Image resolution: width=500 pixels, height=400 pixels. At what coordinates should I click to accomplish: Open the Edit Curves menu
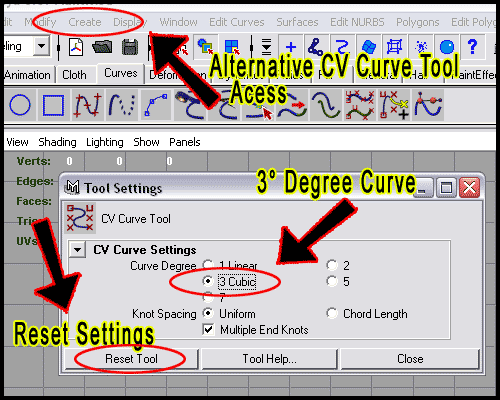click(x=237, y=22)
